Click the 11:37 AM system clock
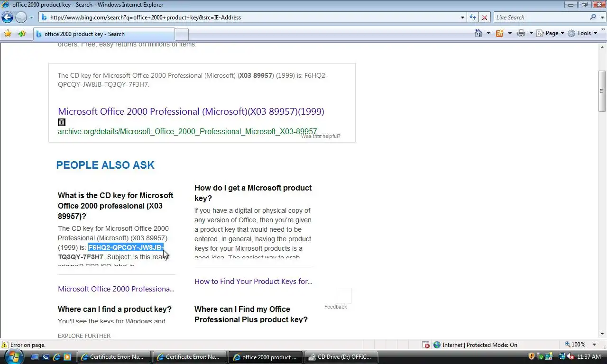The width and height of the screenshot is (607, 364). [x=589, y=357]
